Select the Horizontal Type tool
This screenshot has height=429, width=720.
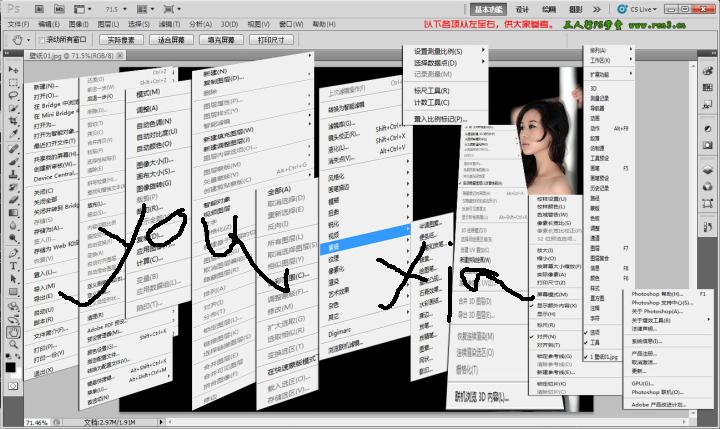click(x=13, y=265)
